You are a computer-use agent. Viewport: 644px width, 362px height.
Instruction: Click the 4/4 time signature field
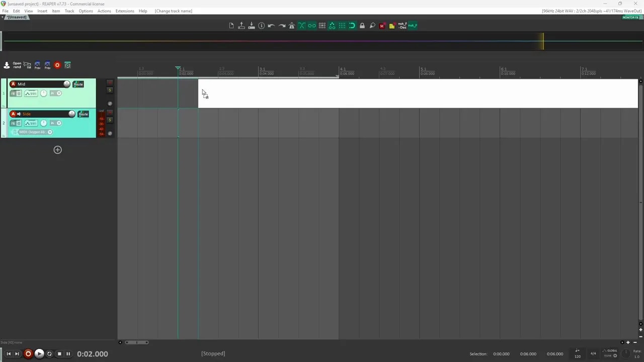593,353
